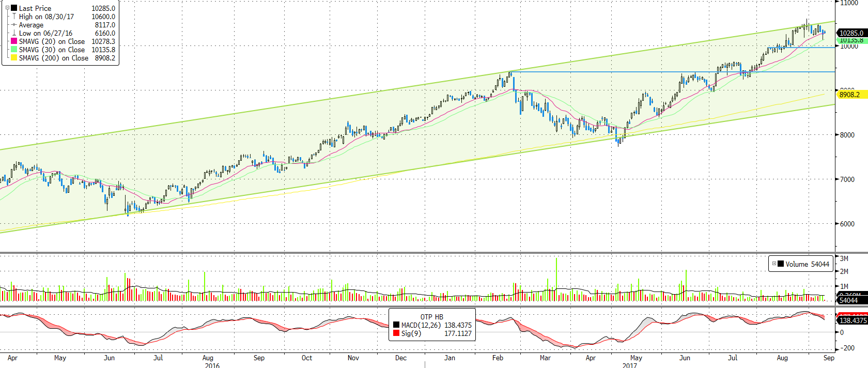Screen dimensions: 868x368
Task: Click the 10278.3 value in legend
Action: [103, 41]
